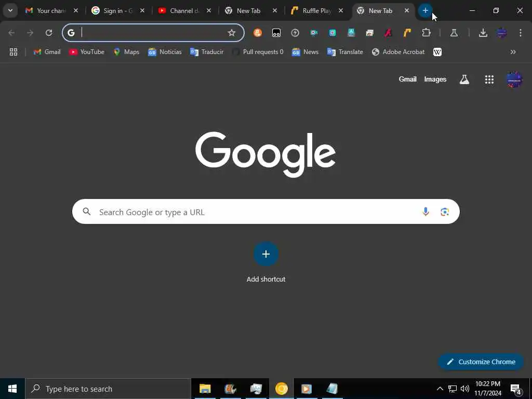Open the notification center icon
532x399 pixels.
516,389
